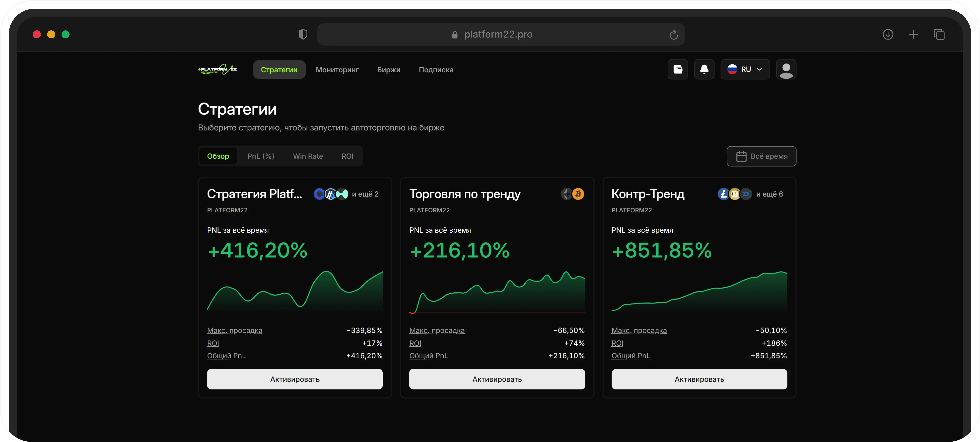
Task: Open Стратегия Platf... card title
Action: coord(254,194)
